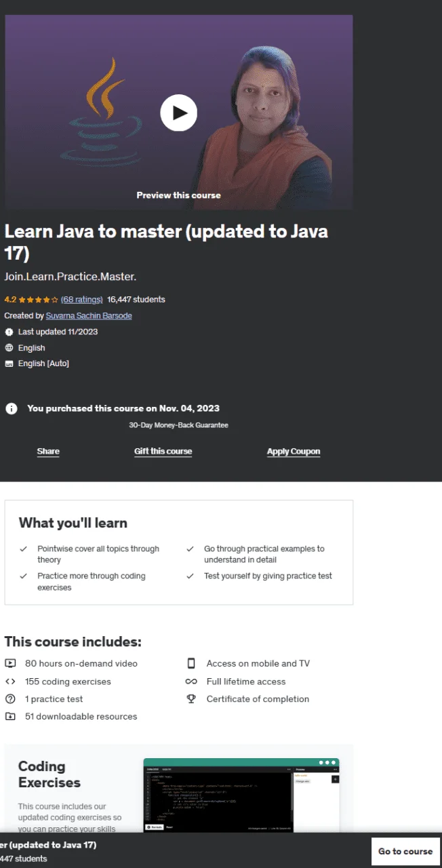Select Gift this course
This screenshot has height=868, width=442.
[x=163, y=452]
